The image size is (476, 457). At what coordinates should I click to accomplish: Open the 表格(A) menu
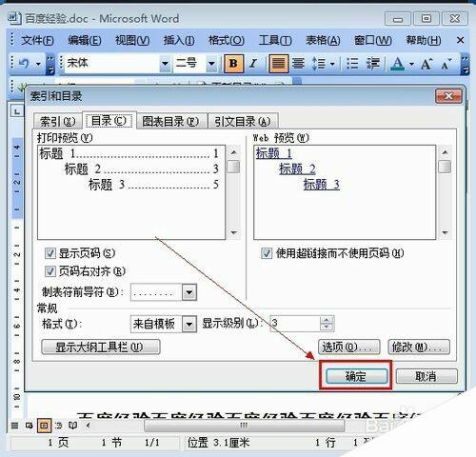323,40
